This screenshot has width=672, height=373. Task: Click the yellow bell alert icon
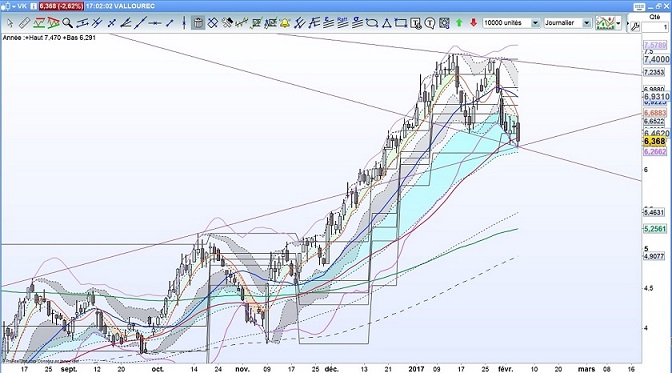click(x=285, y=23)
